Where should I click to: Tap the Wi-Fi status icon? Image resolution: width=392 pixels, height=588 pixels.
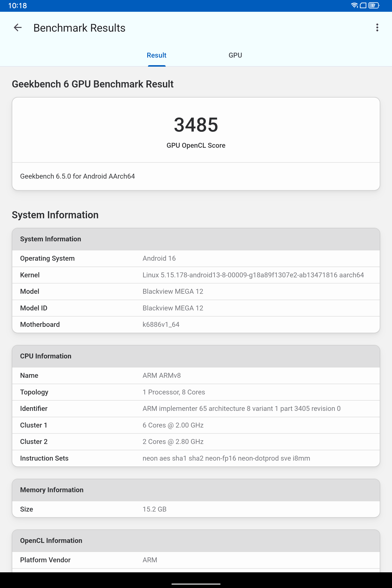pos(354,5)
